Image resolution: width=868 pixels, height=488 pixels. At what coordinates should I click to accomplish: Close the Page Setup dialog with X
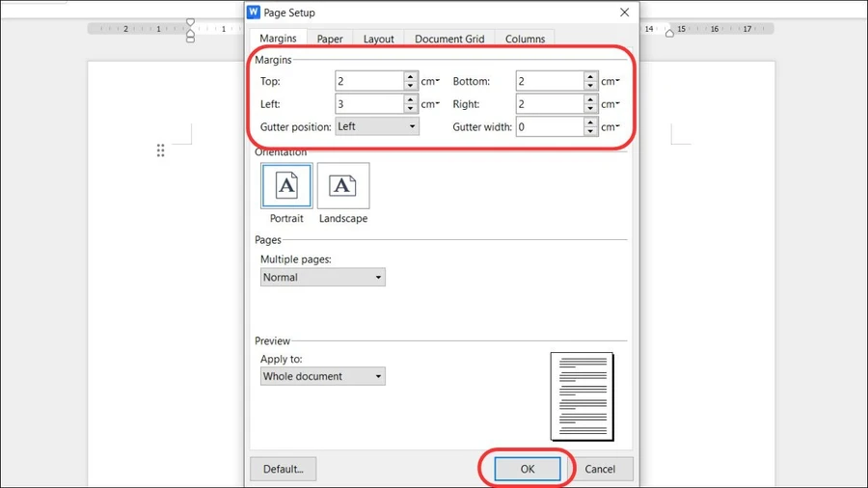point(624,13)
